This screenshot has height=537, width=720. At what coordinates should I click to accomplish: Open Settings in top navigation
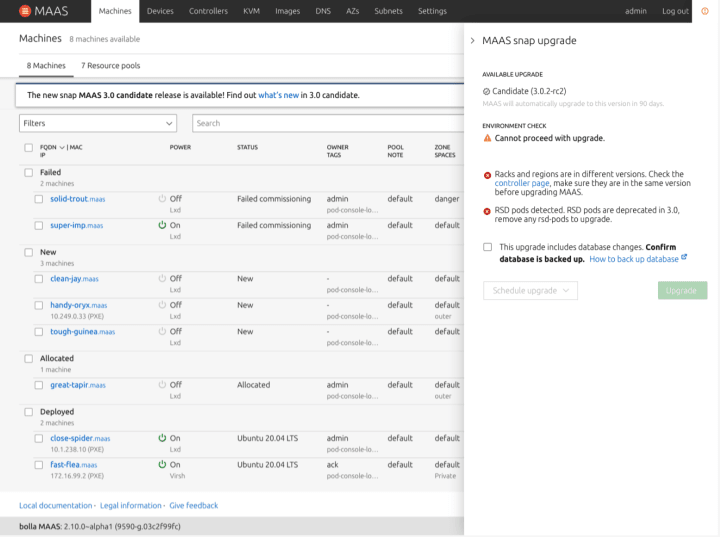point(432,11)
